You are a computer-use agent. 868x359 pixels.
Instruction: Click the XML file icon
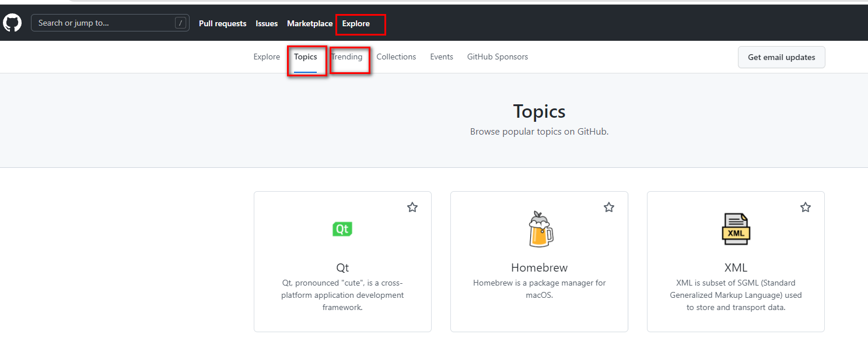736,229
